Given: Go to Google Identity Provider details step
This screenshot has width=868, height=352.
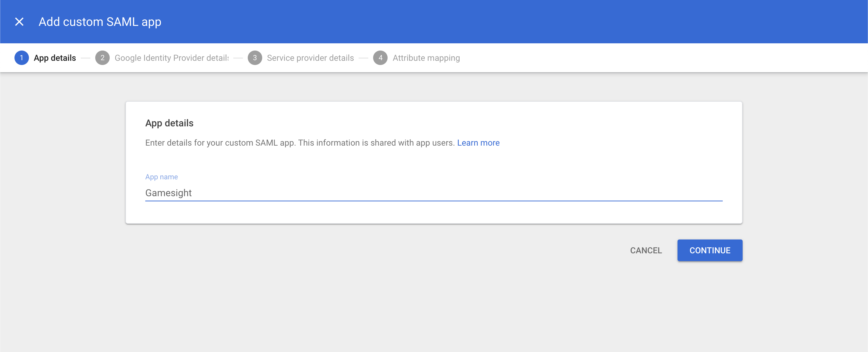Looking at the screenshot, I should coord(171,58).
